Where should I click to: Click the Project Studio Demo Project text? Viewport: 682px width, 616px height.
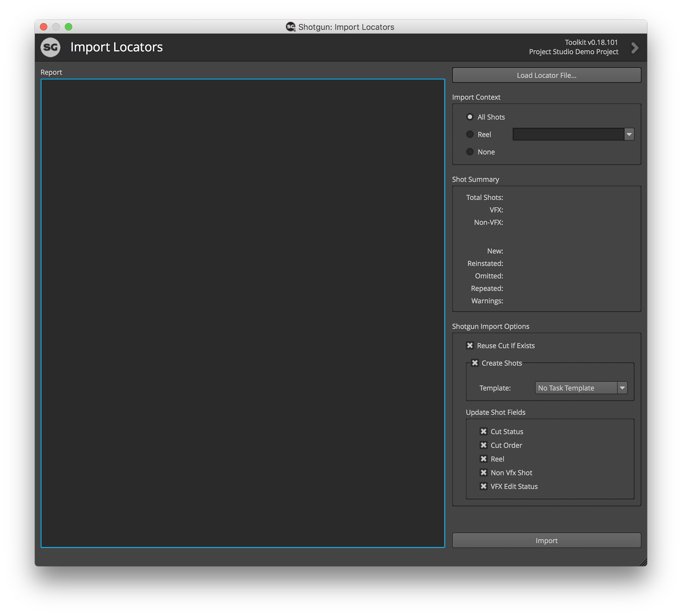click(573, 52)
